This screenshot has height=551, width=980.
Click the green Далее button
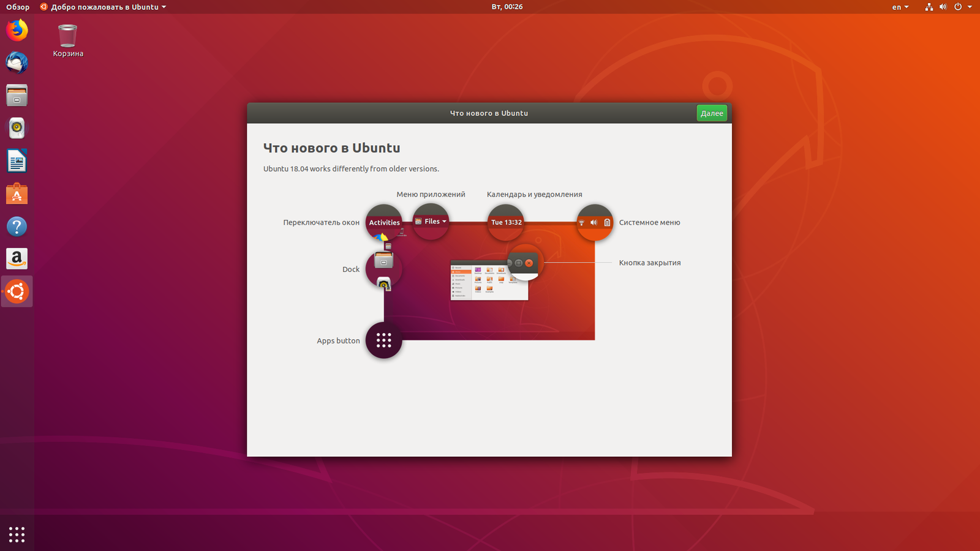click(x=712, y=113)
